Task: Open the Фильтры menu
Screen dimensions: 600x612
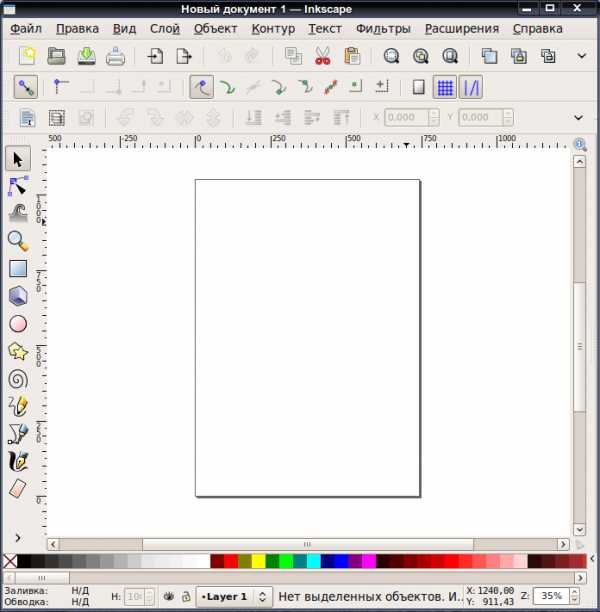Action: [x=383, y=28]
